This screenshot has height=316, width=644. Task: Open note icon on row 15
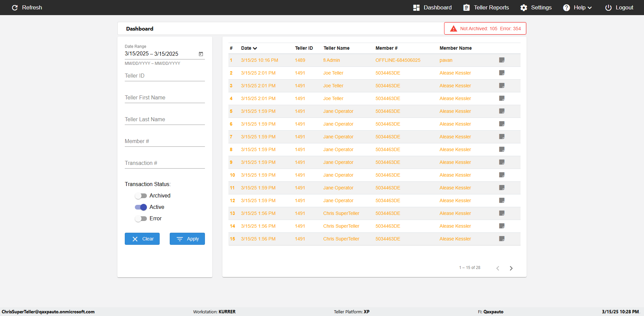(502, 239)
